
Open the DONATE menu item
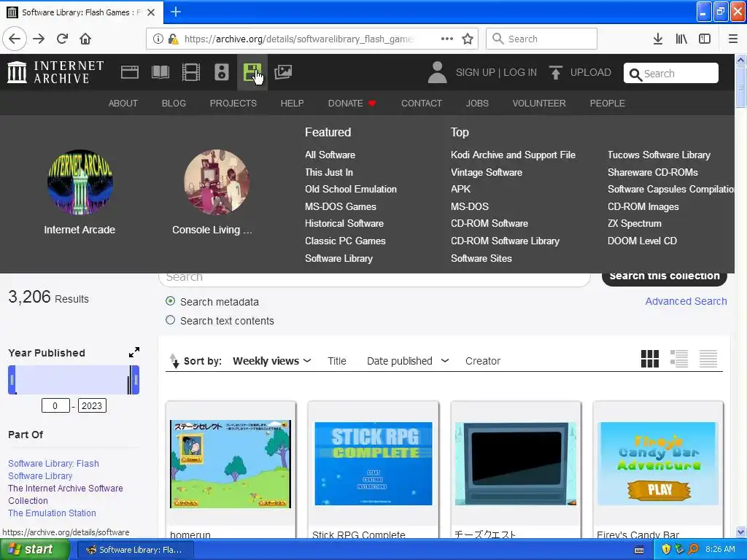352,104
